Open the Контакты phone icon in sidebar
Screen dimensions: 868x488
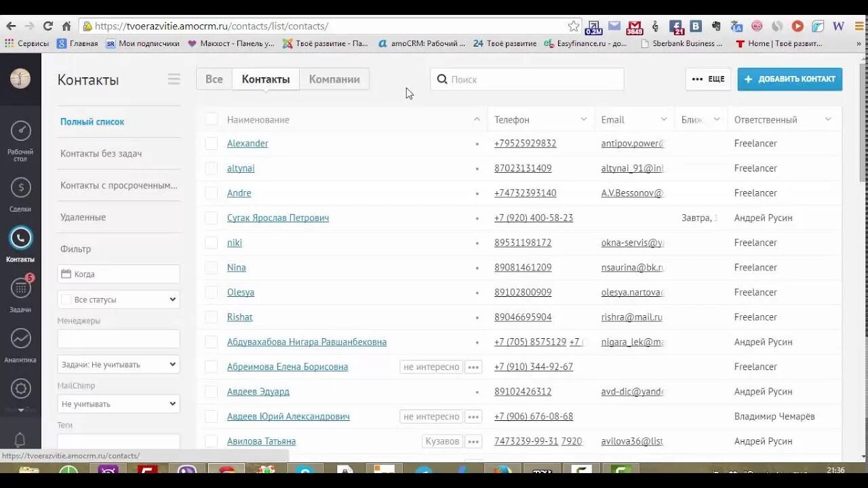pyautogui.click(x=20, y=238)
